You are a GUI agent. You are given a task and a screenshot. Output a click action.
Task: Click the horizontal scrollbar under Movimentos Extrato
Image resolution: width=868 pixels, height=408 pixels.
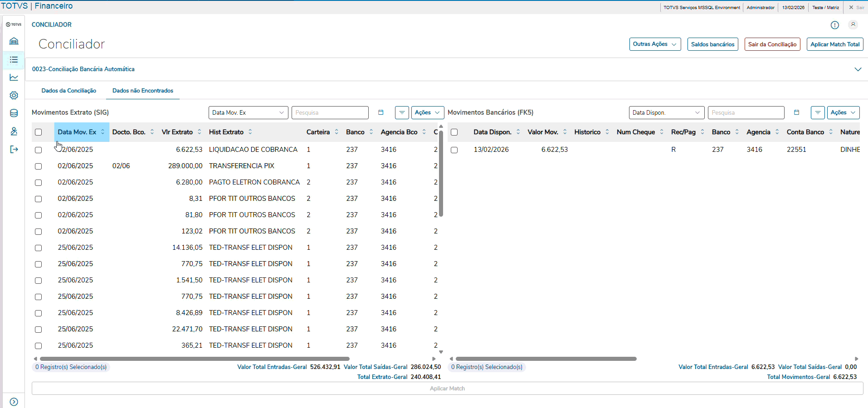(x=195, y=359)
